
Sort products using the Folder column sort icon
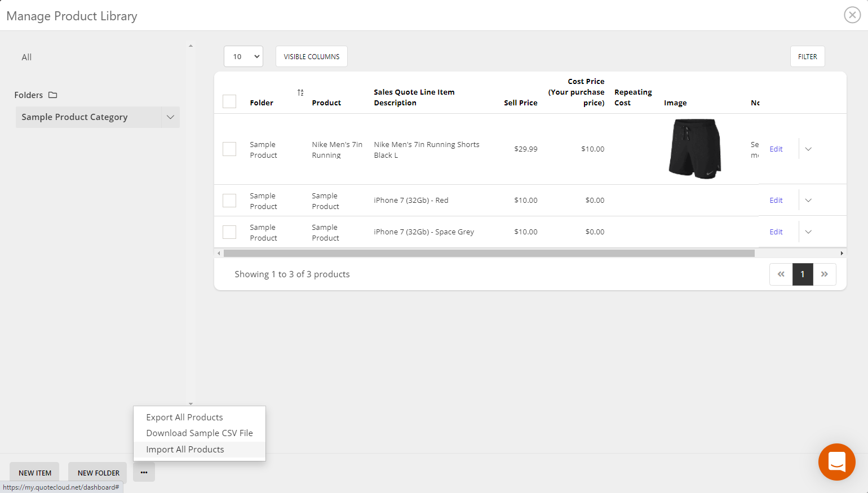(300, 92)
